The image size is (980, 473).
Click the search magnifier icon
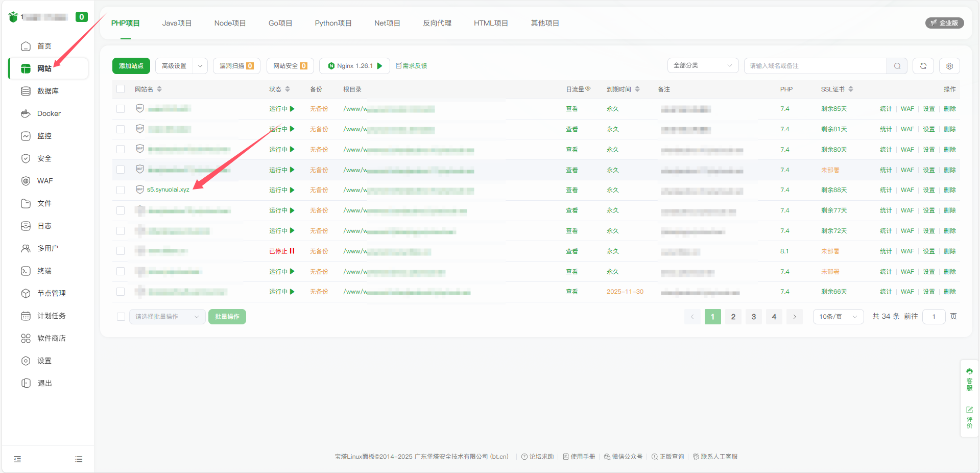(897, 66)
